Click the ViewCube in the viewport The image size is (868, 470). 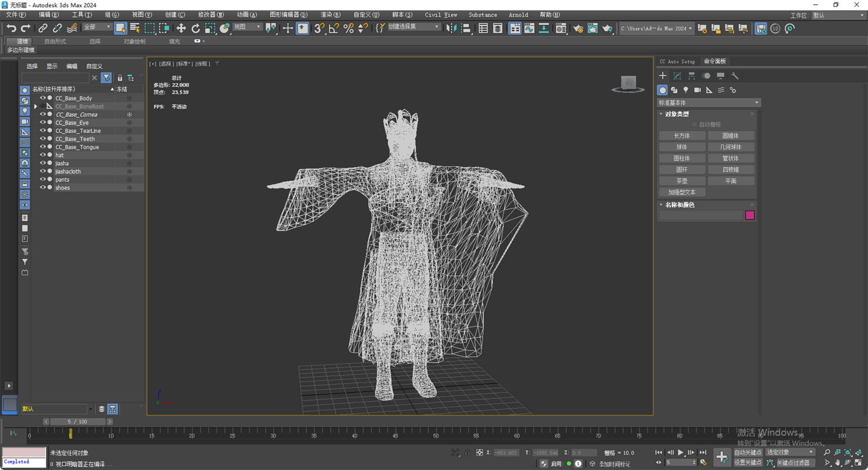point(629,84)
